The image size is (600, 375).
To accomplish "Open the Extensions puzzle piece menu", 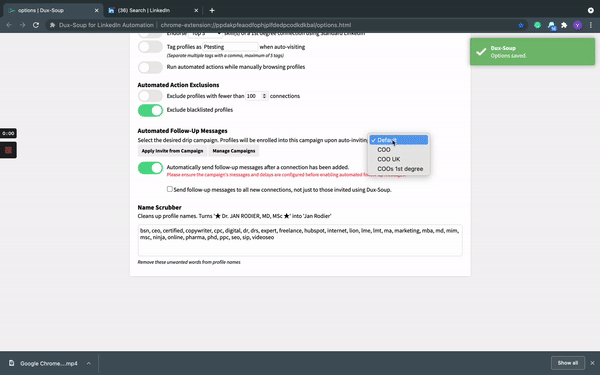I will (x=564, y=25).
